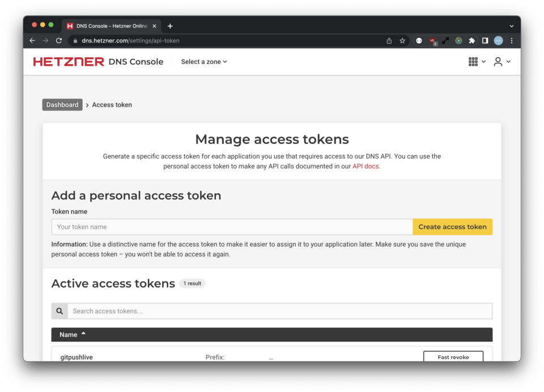Reload the DNS Console page

(59, 41)
